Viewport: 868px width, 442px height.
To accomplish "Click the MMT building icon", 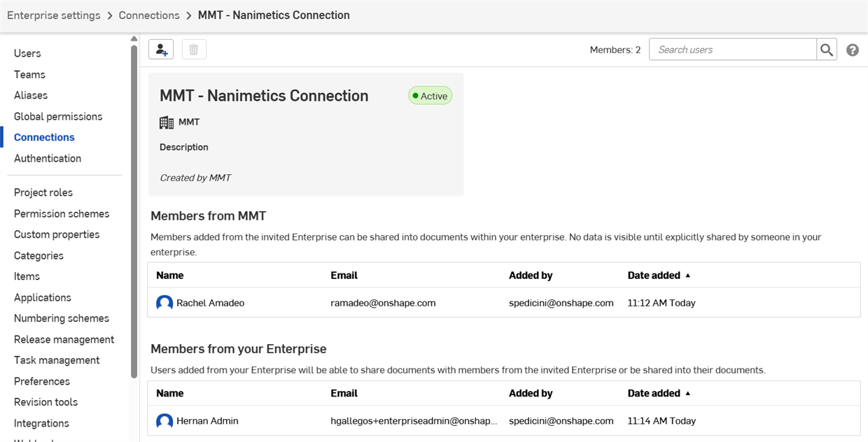I will pos(167,122).
